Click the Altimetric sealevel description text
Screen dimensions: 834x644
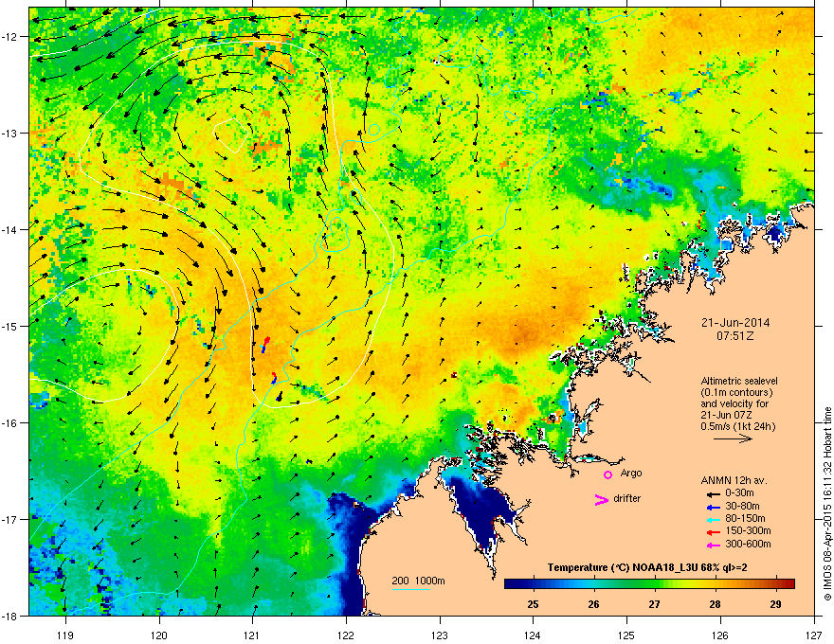[x=738, y=403]
